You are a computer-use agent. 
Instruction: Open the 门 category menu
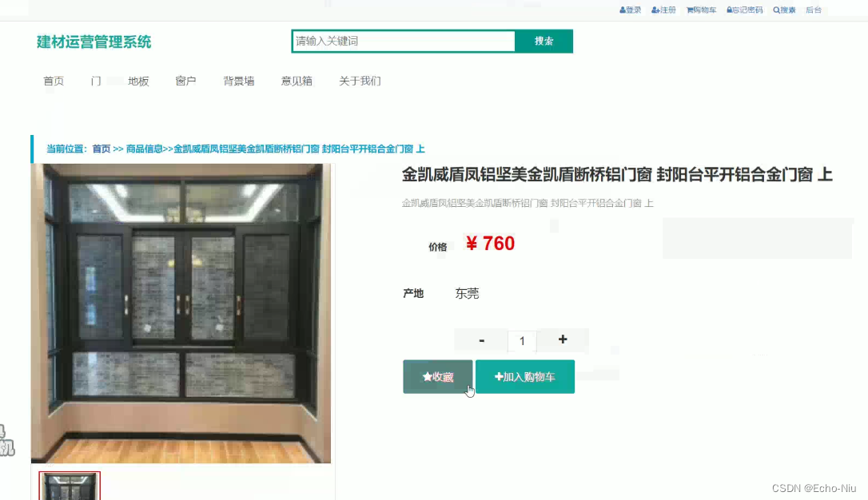pos(96,81)
